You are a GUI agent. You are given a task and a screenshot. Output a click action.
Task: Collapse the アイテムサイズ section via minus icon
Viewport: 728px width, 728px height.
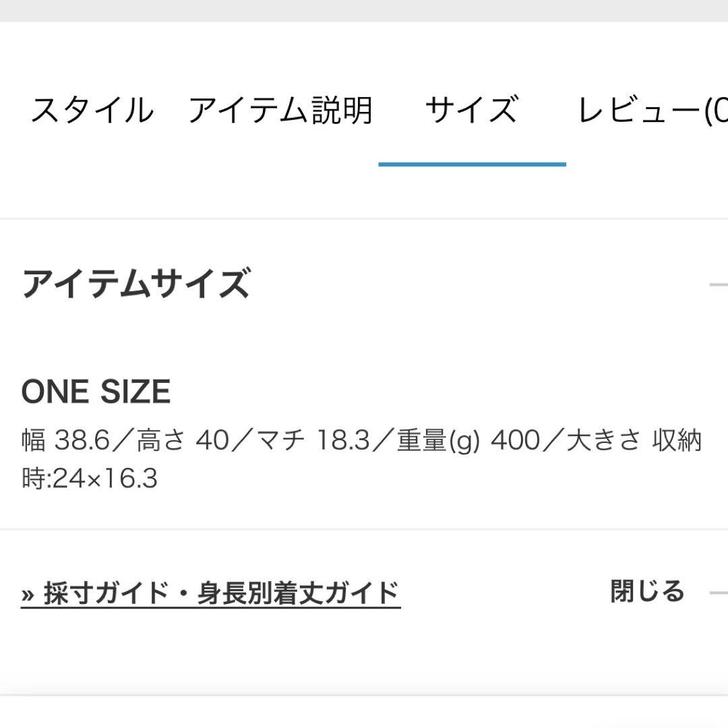point(719,284)
